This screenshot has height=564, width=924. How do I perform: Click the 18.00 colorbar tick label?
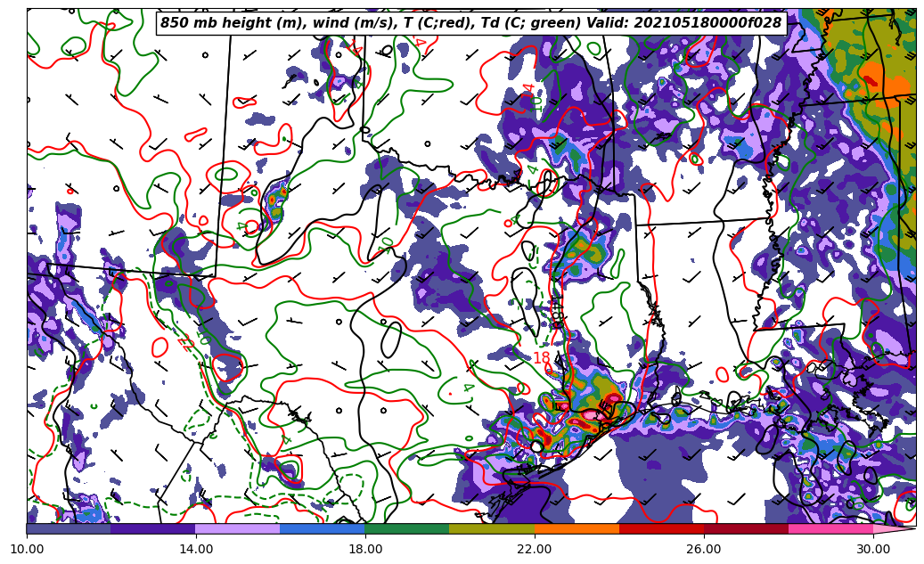pos(365,549)
